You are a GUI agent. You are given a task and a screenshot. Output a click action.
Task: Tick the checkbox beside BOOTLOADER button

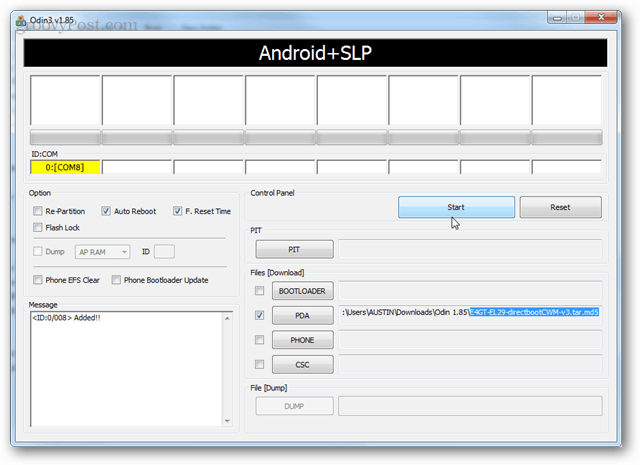pos(259,291)
